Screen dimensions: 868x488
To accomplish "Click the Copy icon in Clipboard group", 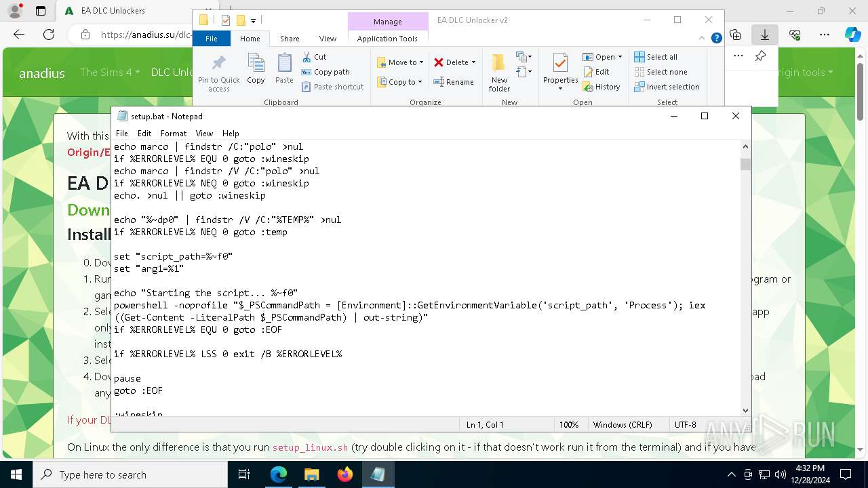I will point(256,69).
